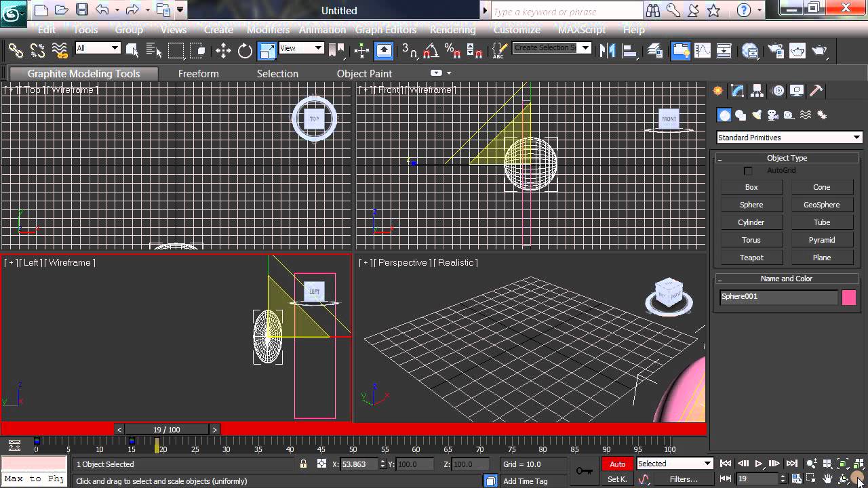Viewport: 868px width, 488px height.
Task: Toggle the Selection Lock padlock
Action: 303,464
